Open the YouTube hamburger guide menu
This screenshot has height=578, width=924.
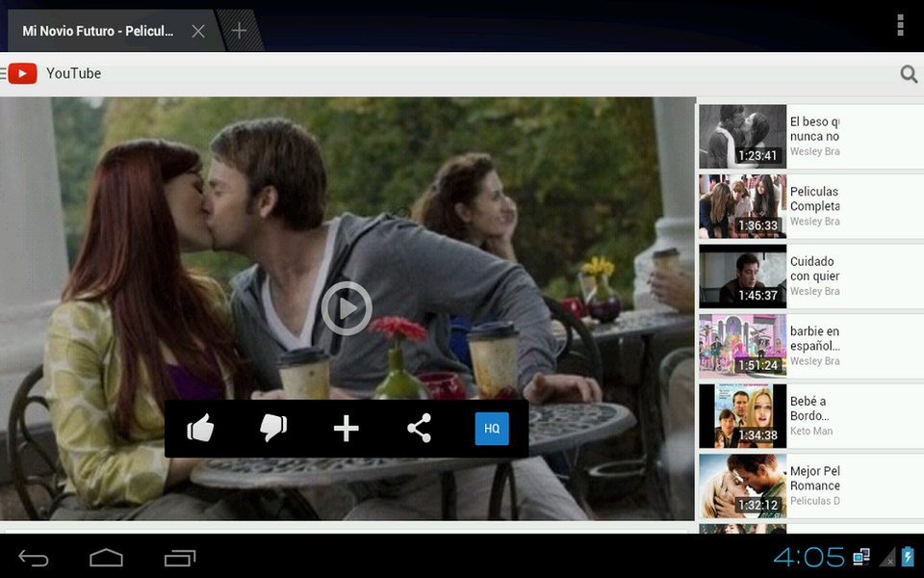3,74
